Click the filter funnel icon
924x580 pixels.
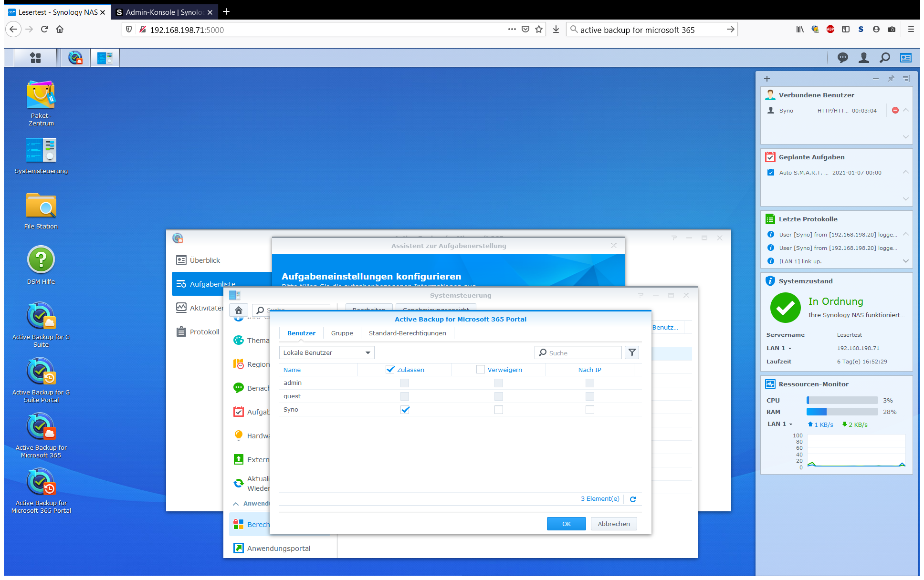pos(632,352)
